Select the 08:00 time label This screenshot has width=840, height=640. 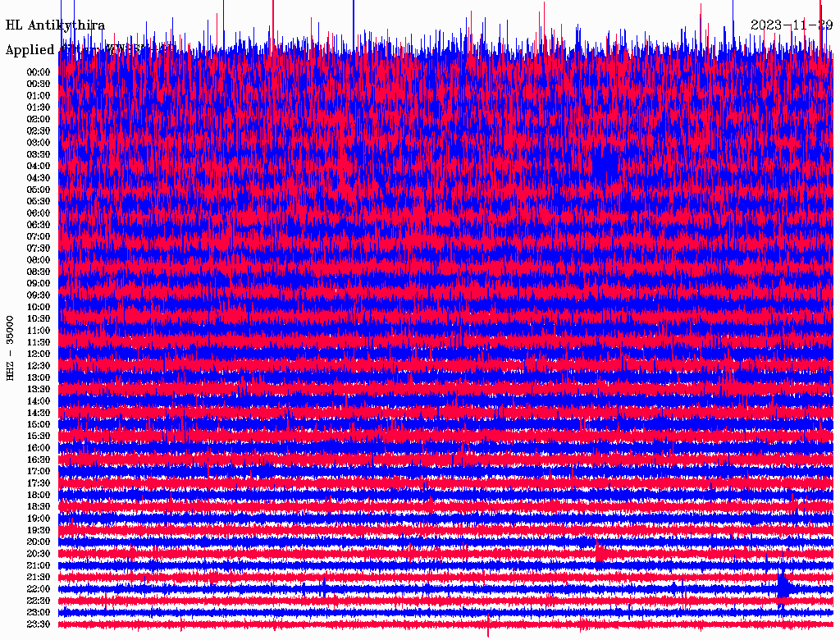click(x=39, y=260)
